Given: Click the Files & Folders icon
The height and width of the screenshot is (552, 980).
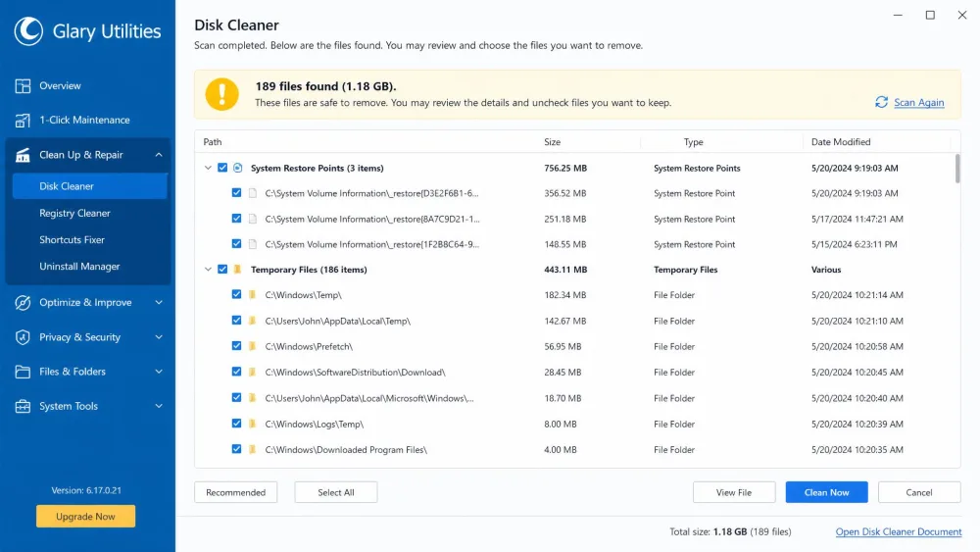Looking at the screenshot, I should pyautogui.click(x=23, y=372).
